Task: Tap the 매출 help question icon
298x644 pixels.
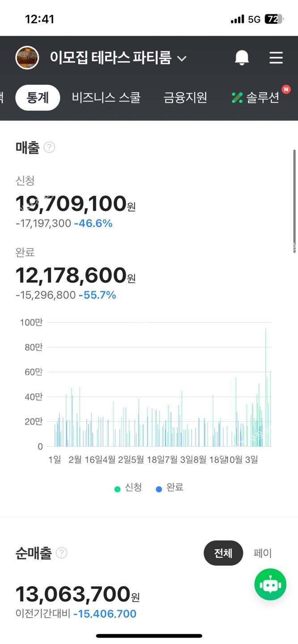Action: click(x=50, y=148)
